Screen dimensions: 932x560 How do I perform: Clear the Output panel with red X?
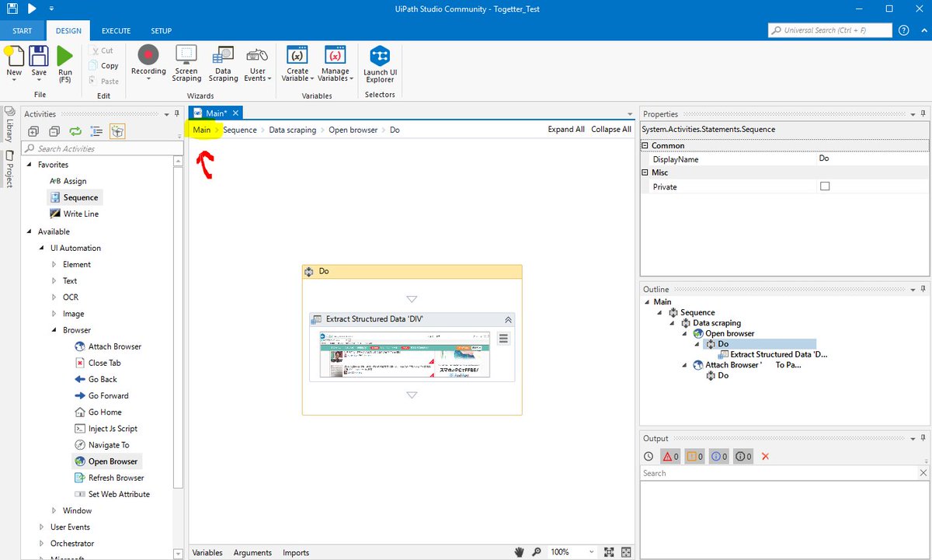tap(765, 457)
